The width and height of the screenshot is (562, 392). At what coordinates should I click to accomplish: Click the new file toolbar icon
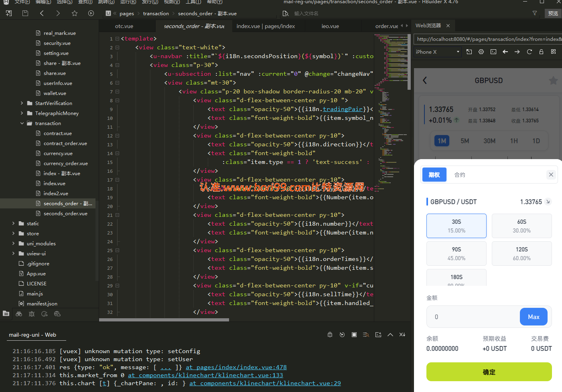point(9,13)
